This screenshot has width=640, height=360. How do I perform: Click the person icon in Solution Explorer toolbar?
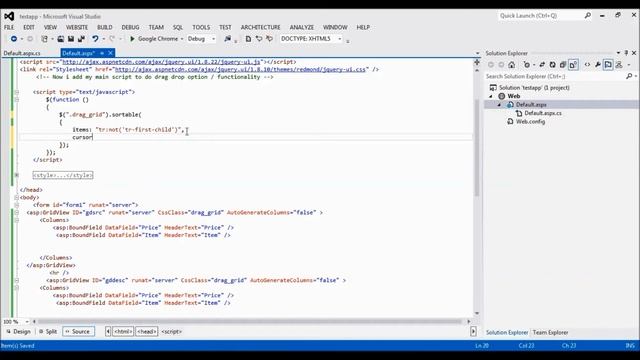(619, 64)
